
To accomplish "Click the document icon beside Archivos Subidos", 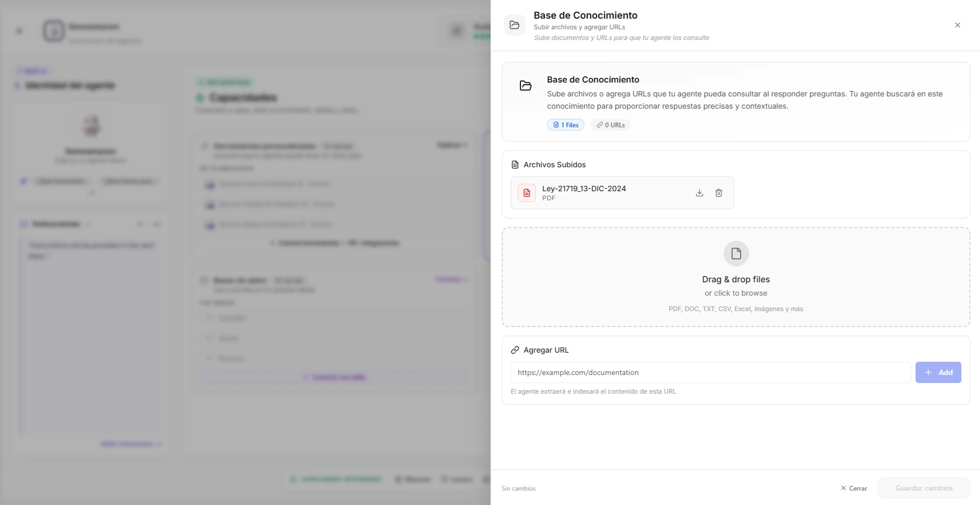I will tap(515, 165).
